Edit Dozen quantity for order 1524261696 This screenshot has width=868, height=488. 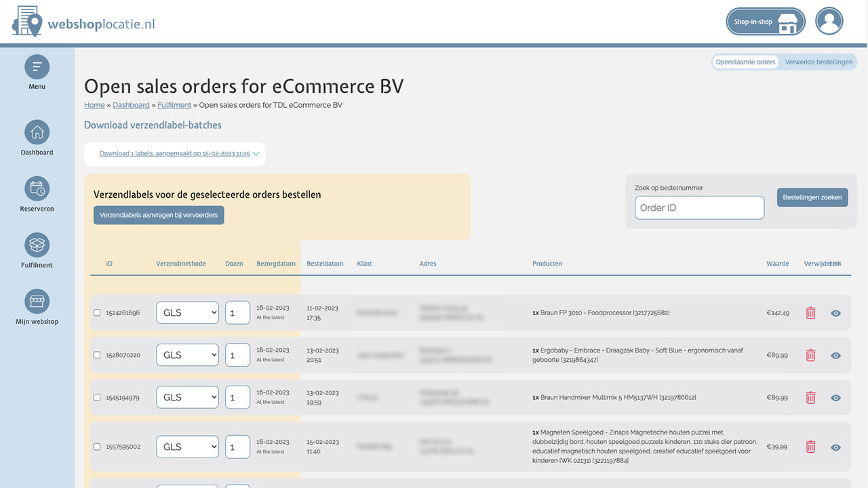237,312
